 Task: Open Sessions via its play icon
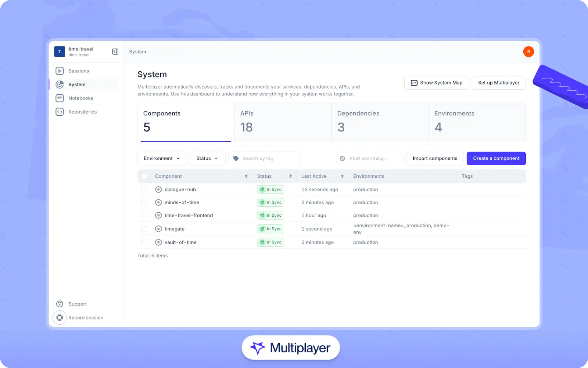point(60,71)
